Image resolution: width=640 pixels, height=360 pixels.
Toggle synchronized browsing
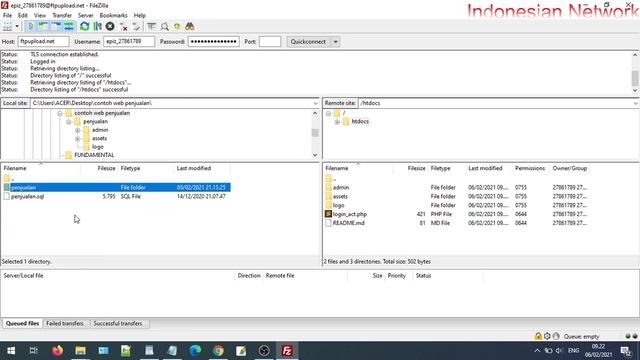177,27
